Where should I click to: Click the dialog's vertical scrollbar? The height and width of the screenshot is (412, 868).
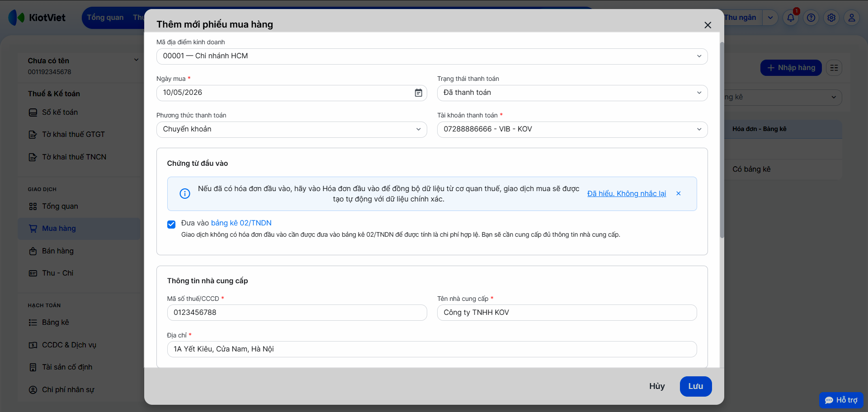tap(722, 140)
